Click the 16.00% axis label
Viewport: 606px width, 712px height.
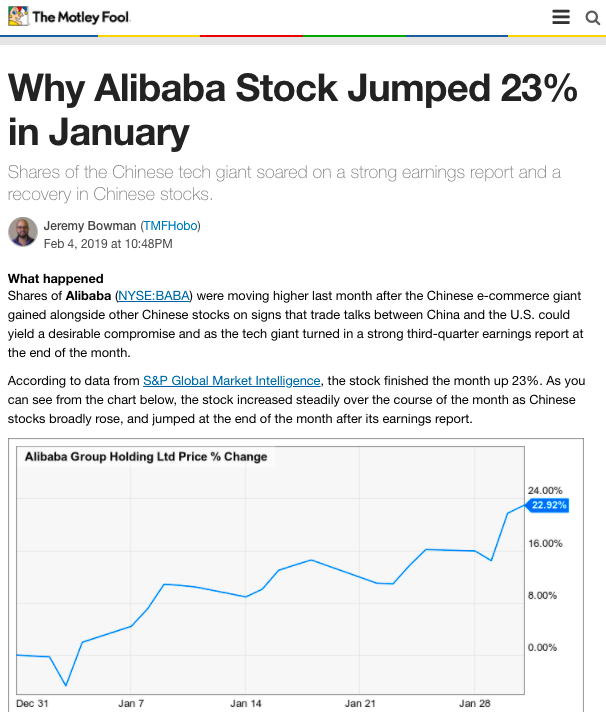point(545,543)
